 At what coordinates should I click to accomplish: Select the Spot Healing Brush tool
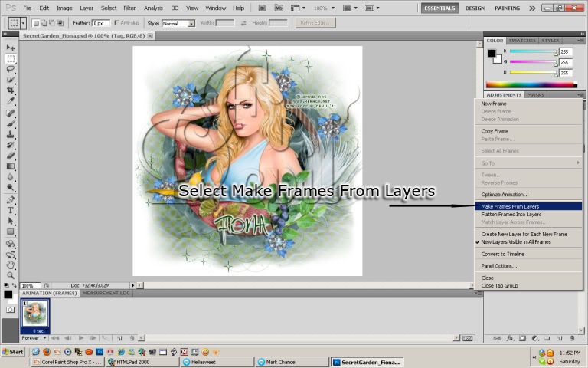11,113
